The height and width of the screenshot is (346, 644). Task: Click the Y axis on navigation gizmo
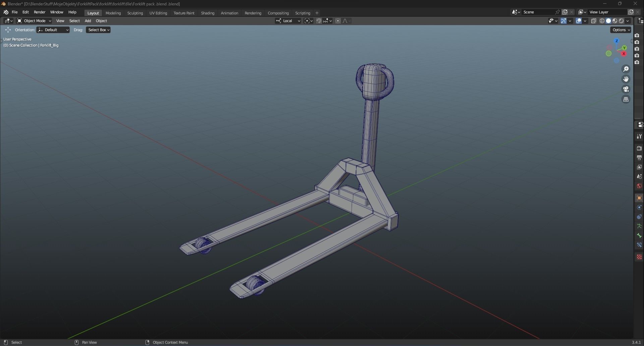pyautogui.click(x=625, y=48)
